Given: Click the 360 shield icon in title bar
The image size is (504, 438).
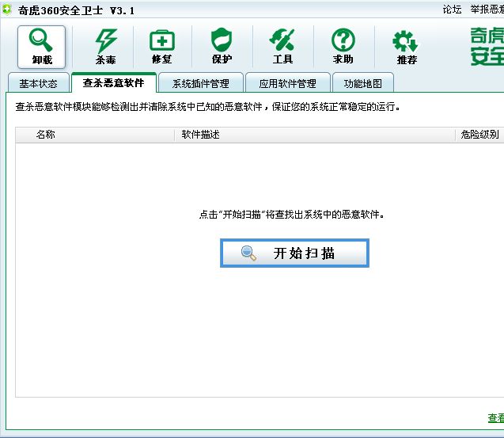Looking at the screenshot, I should 8,10.
